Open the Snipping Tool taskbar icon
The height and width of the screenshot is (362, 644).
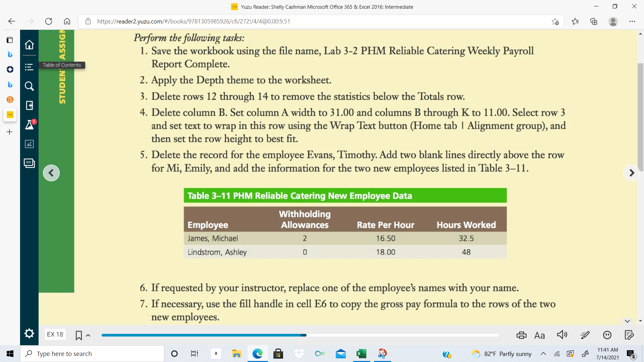382,354
